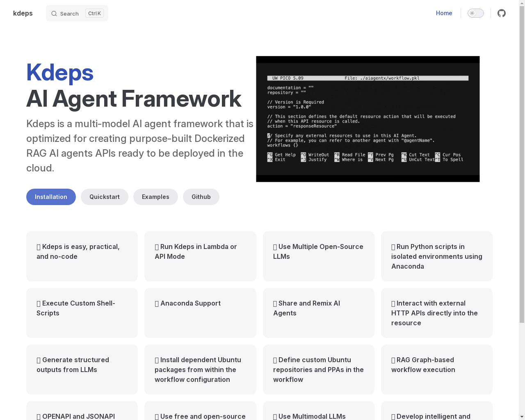This screenshot has height=420, width=525.
Task: Click the Ctrl K shortcut badge
Action: pos(94,14)
